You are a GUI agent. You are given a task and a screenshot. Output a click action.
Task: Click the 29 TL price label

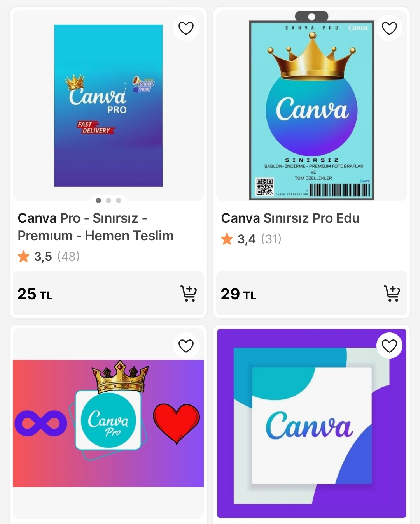click(239, 294)
